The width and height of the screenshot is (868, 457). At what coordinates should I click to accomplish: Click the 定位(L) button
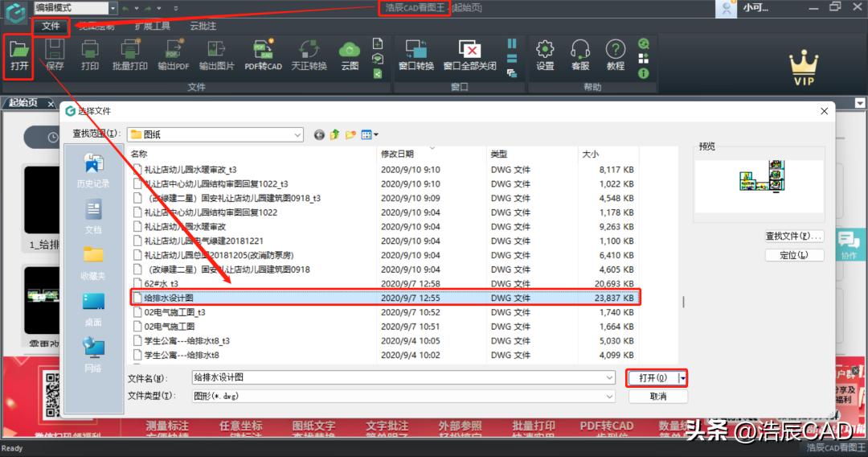pos(794,255)
